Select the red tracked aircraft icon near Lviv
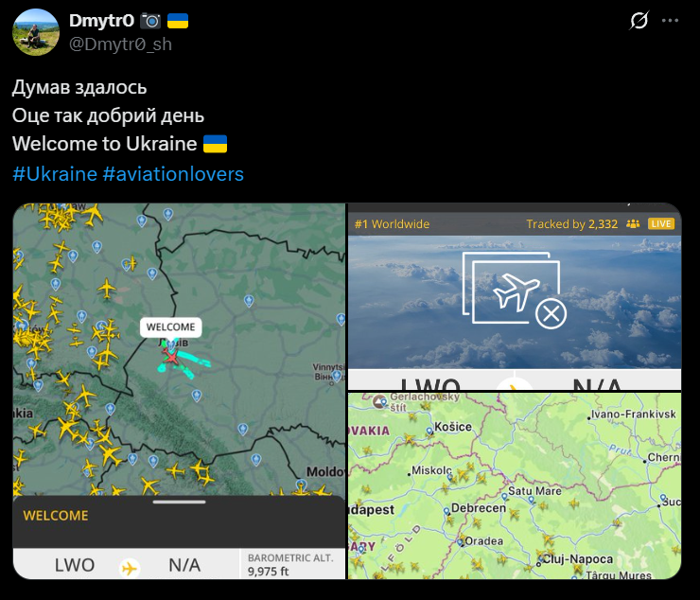Viewport: 700px width, 600px height. click(170, 357)
